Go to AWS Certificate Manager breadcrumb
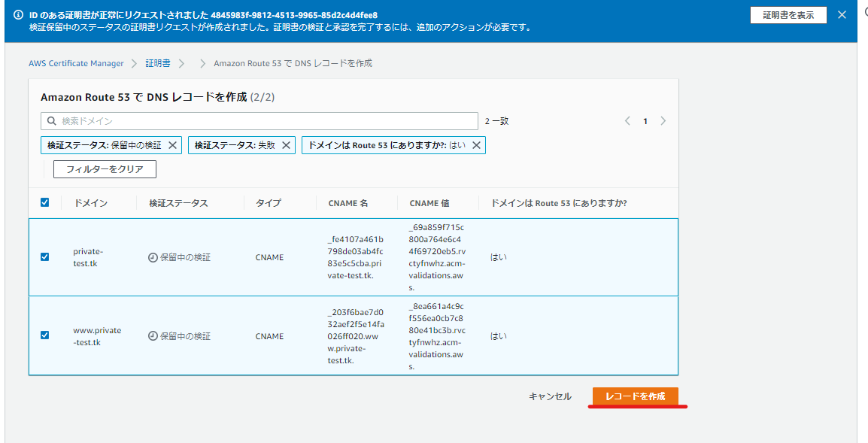This screenshot has width=868, height=443. [77, 63]
